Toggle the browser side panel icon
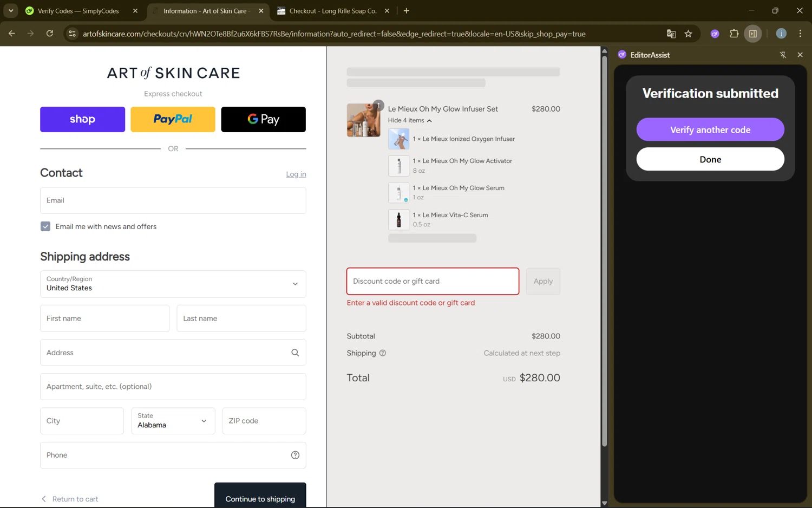This screenshot has height=508, width=812. [753, 34]
